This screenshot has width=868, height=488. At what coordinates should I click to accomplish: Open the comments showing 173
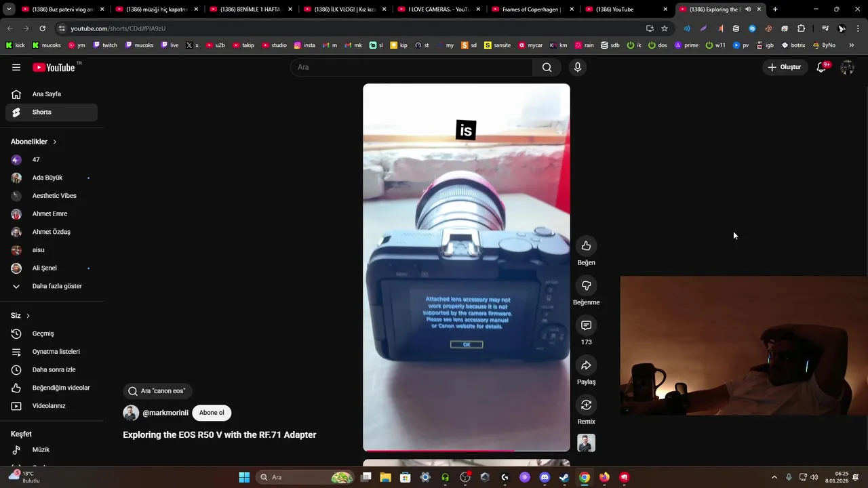point(586,326)
